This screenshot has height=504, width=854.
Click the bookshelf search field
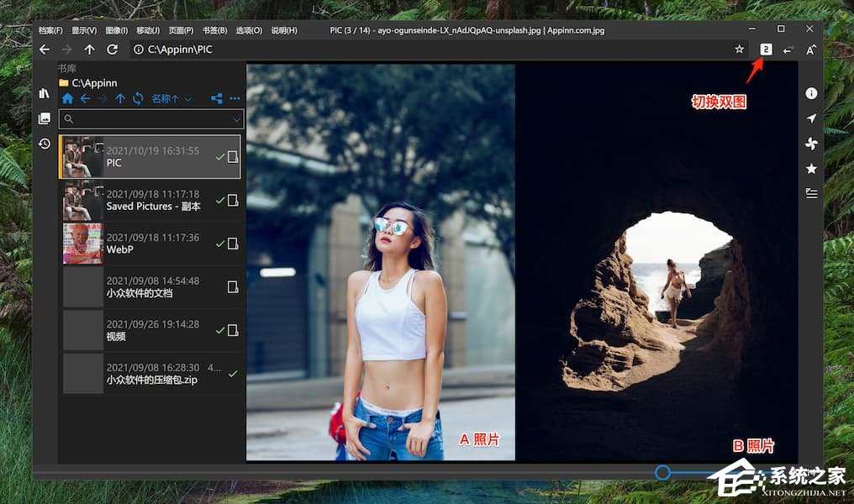tap(151, 118)
